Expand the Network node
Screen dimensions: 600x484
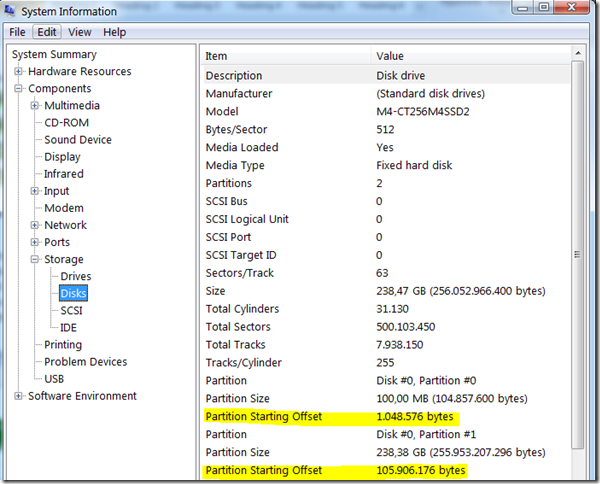35,225
